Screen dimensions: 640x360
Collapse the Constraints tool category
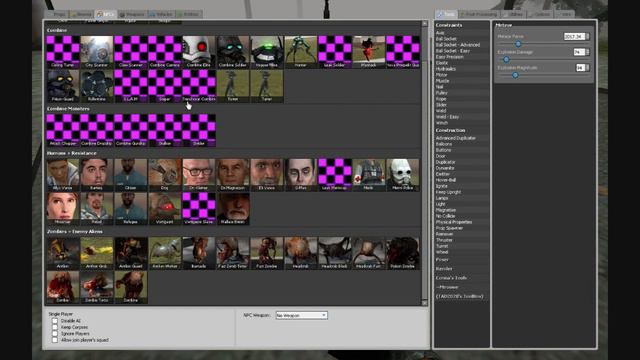(x=449, y=25)
